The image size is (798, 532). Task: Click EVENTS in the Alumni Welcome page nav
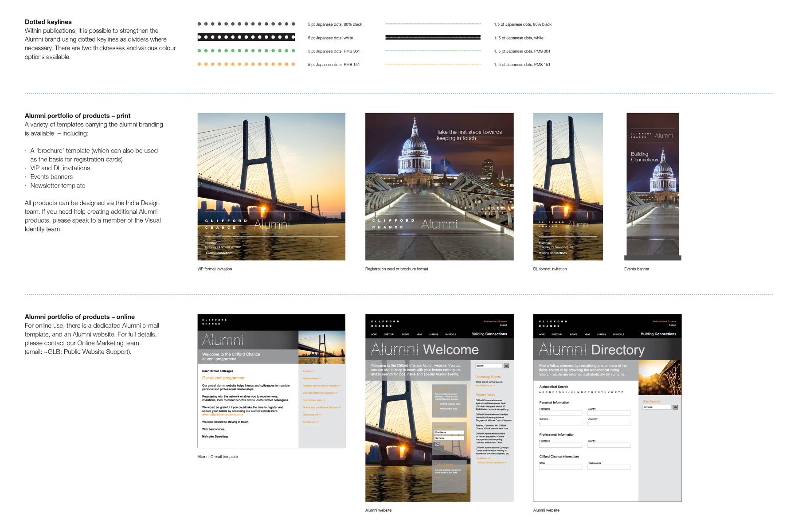(x=406, y=334)
